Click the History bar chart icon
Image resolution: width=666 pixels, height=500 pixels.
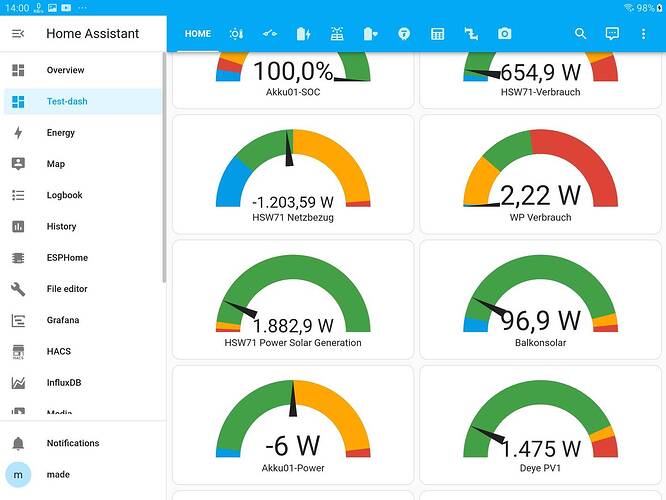point(18,226)
